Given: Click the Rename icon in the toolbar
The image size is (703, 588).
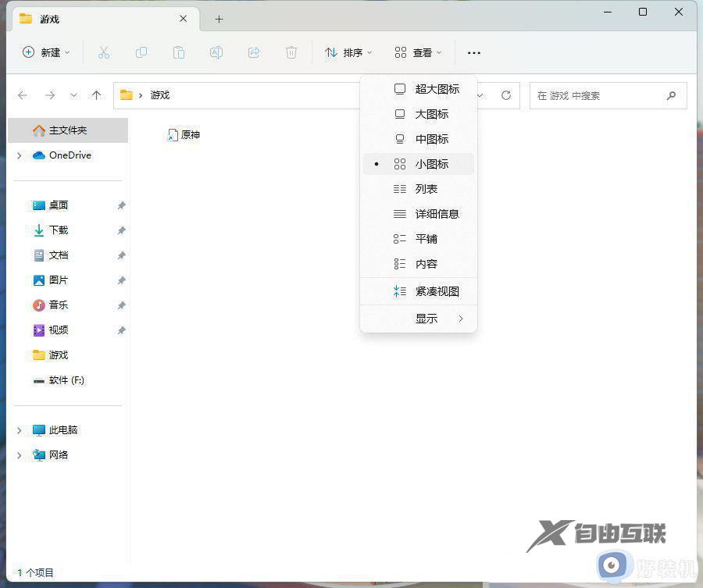Looking at the screenshot, I should click(x=216, y=52).
